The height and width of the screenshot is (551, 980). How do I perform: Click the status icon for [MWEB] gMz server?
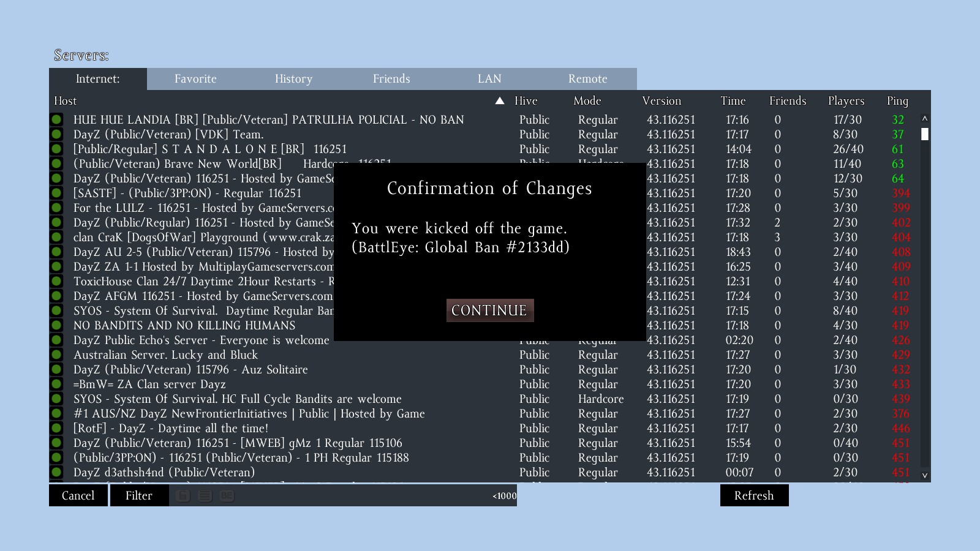(x=56, y=443)
